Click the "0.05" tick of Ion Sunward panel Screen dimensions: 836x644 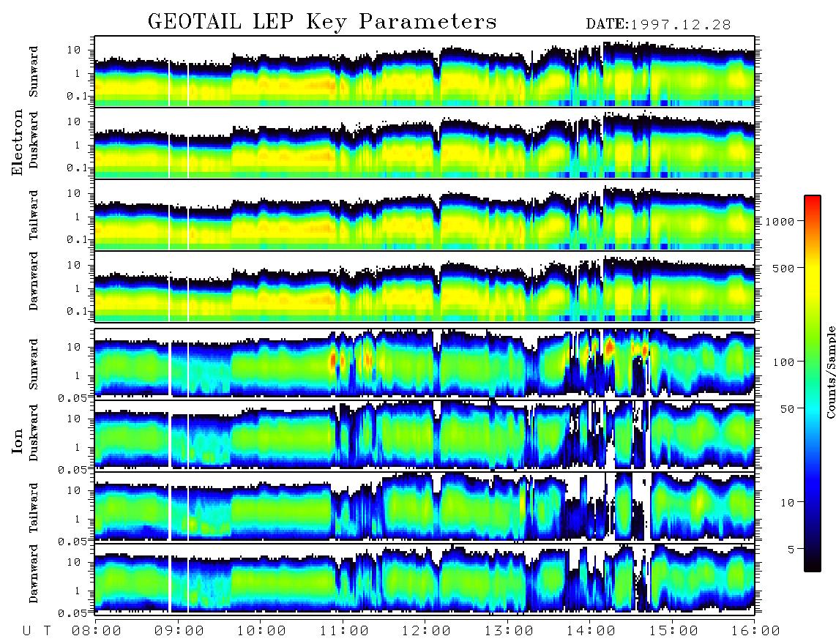(x=74, y=397)
